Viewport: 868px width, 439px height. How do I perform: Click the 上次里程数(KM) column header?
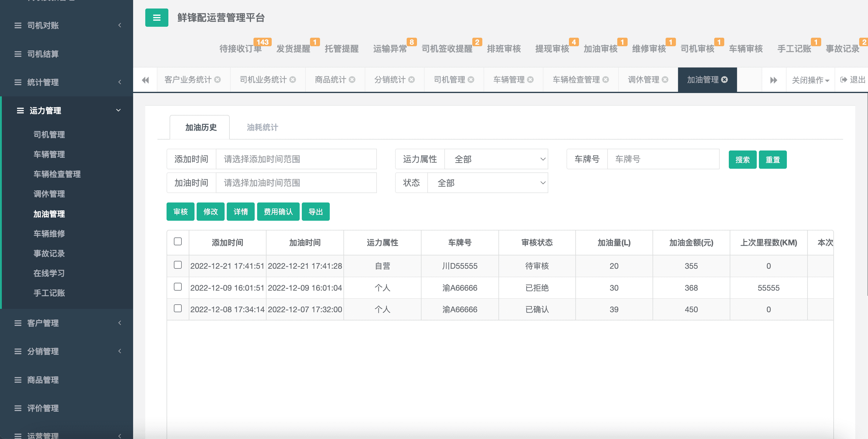point(769,243)
